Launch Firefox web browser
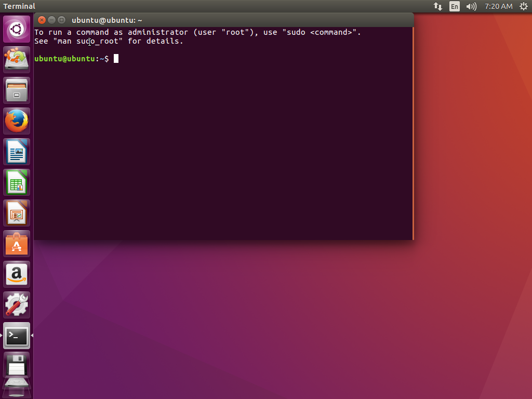This screenshot has height=399, width=532. point(17,121)
